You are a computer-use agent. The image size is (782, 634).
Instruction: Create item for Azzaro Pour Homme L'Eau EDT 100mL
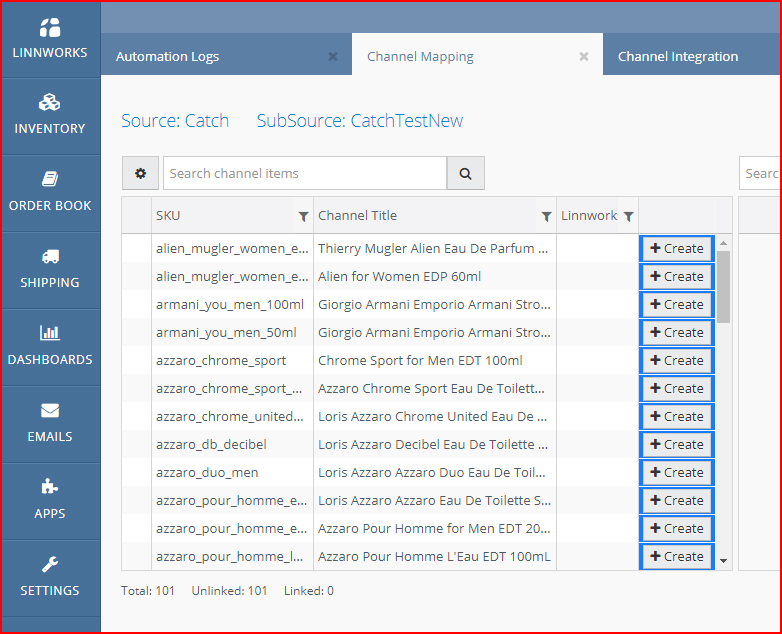[x=677, y=556]
